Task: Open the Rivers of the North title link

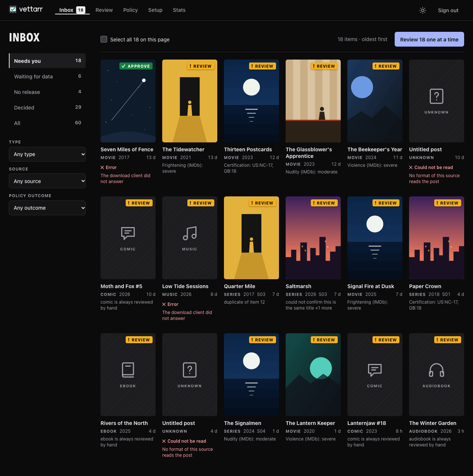Action: [x=124, y=423]
